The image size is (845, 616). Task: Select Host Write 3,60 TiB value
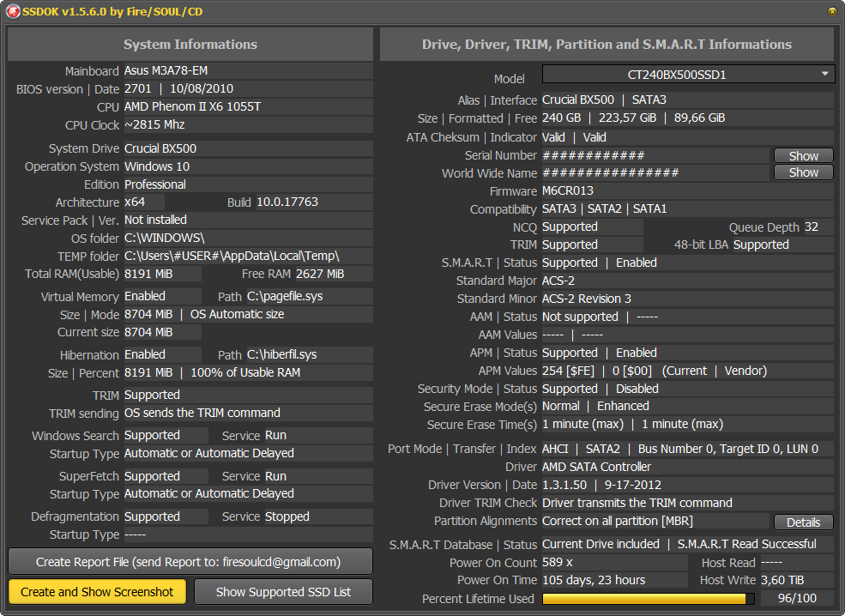tap(797, 580)
